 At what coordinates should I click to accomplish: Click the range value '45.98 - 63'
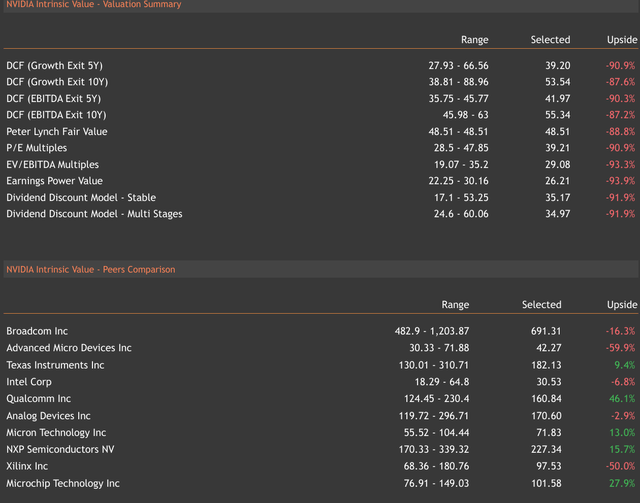click(x=466, y=115)
